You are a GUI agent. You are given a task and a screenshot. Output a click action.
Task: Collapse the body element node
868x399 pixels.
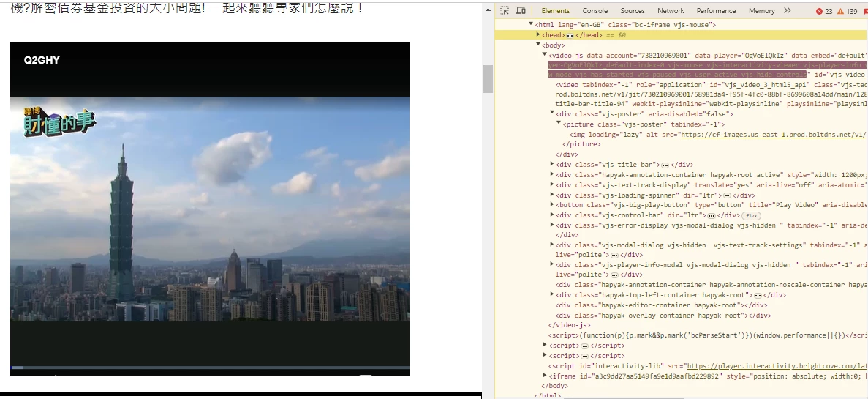pos(537,45)
